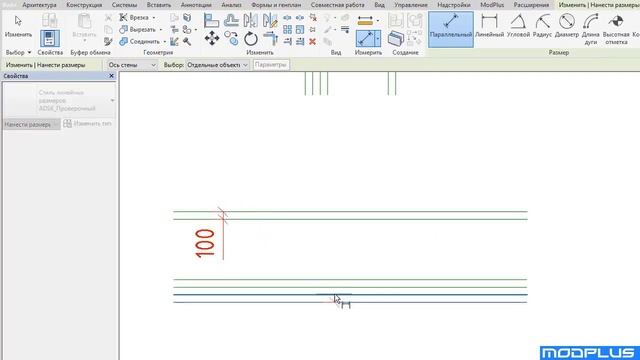Click the Create Similar icon

click(396, 38)
